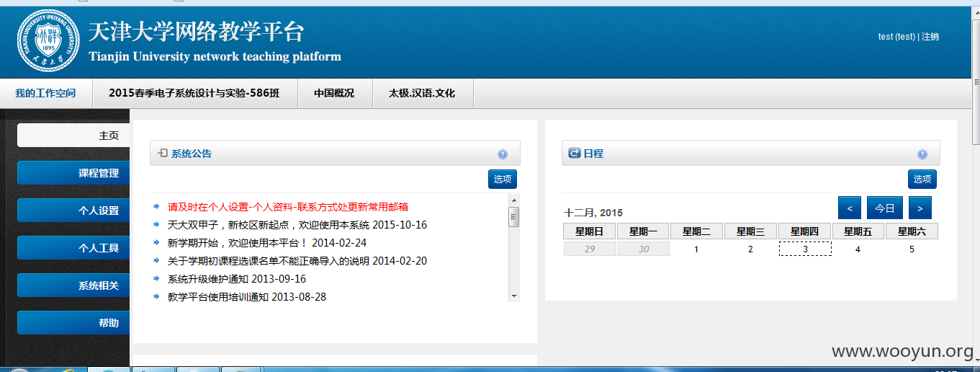Open 关于学期初课程选课名单 announcement
The height and width of the screenshot is (372, 980).
click(297, 261)
